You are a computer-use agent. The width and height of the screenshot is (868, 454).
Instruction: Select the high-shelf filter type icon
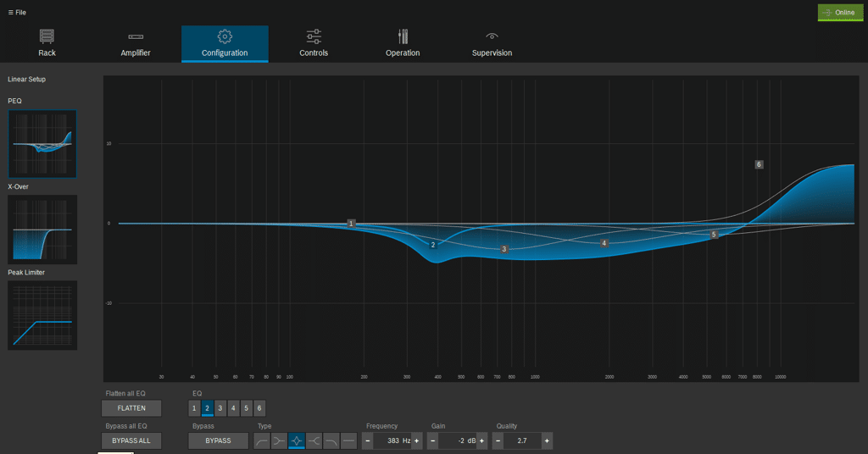tap(314, 441)
